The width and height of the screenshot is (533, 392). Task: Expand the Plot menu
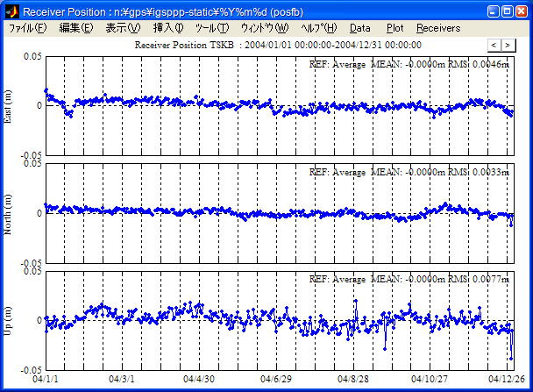pos(395,28)
